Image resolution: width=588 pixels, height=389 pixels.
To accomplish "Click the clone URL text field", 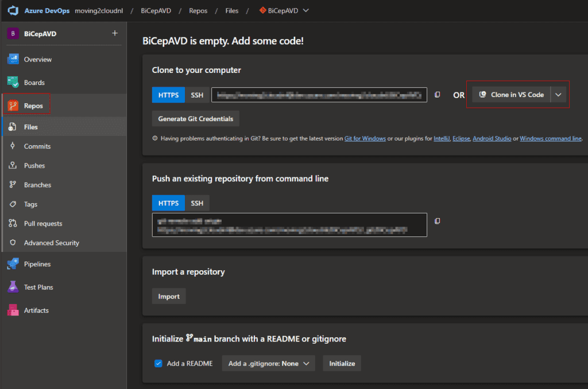I will 319,95.
